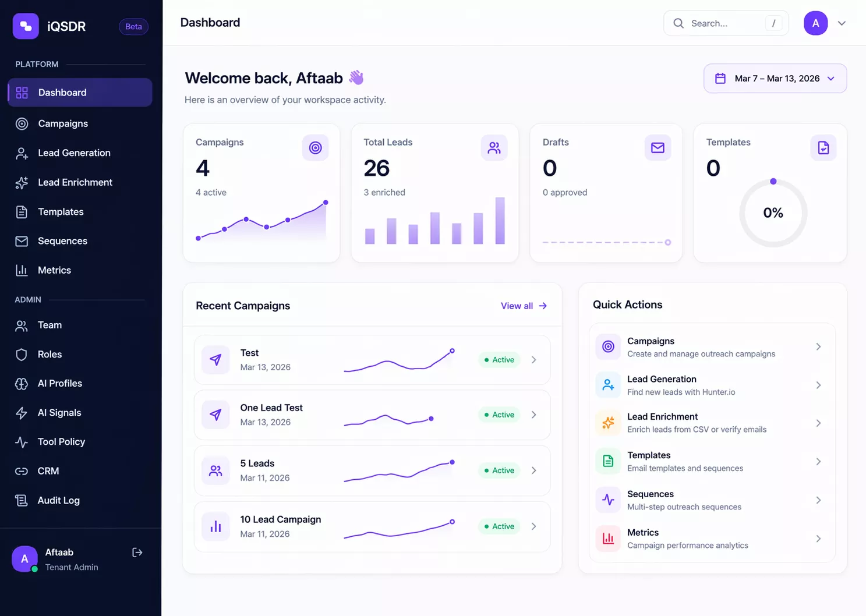
Task: Open Campaigns in the sidebar
Action: (x=80, y=123)
